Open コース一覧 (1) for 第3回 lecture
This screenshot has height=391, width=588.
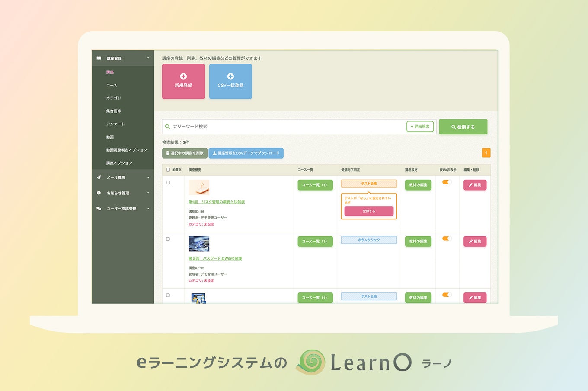(x=315, y=185)
